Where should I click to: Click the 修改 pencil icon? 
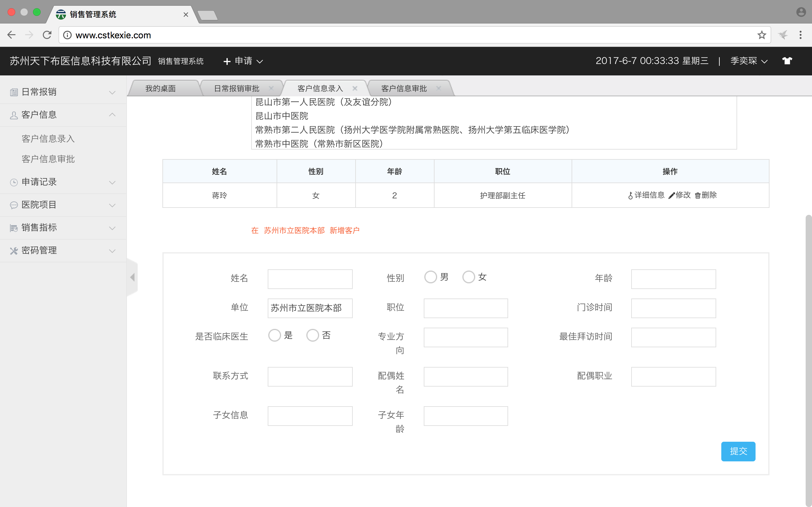[671, 196]
